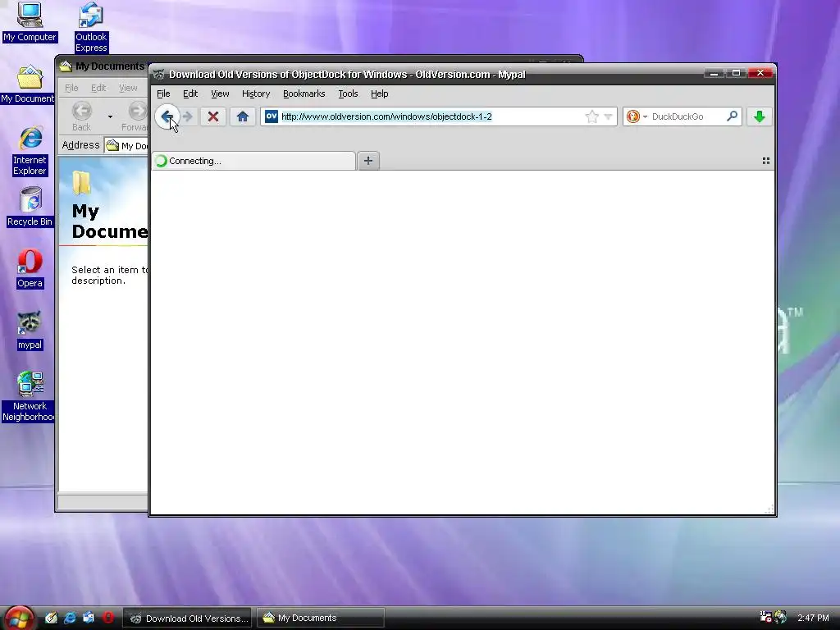This screenshot has height=630, width=840.
Task: Select the My Computer desktop icon
Action: point(30,22)
